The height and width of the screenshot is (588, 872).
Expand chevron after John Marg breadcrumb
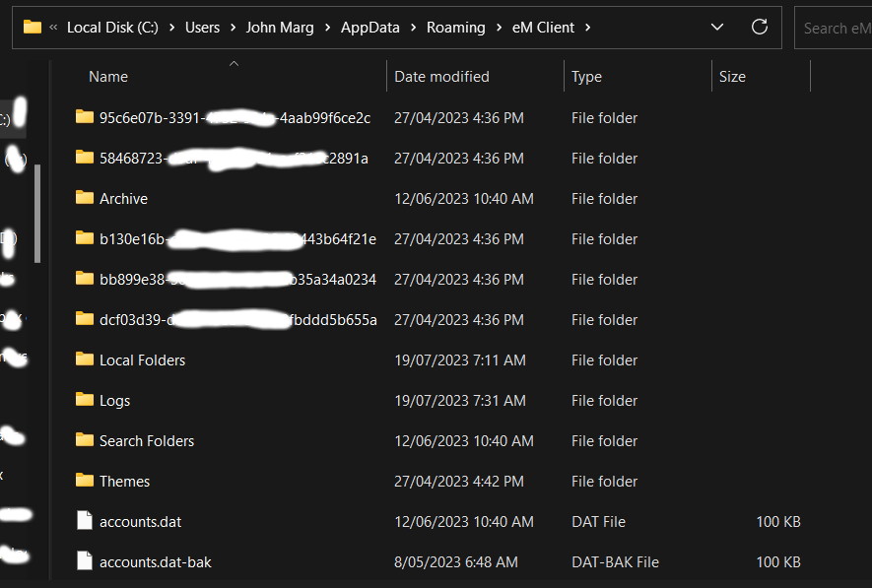coord(327,28)
